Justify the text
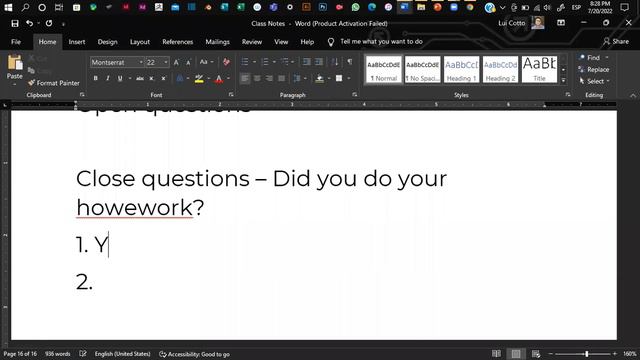640x360 pixels. point(282,78)
